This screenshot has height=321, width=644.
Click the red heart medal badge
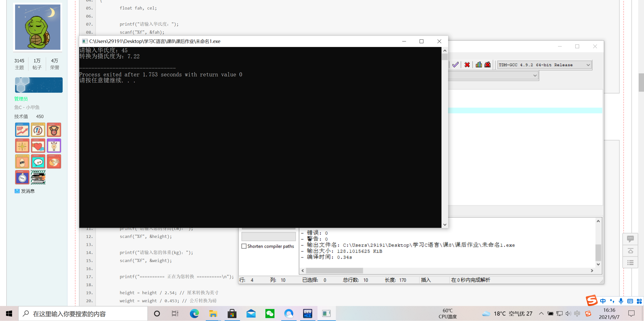[x=38, y=146]
